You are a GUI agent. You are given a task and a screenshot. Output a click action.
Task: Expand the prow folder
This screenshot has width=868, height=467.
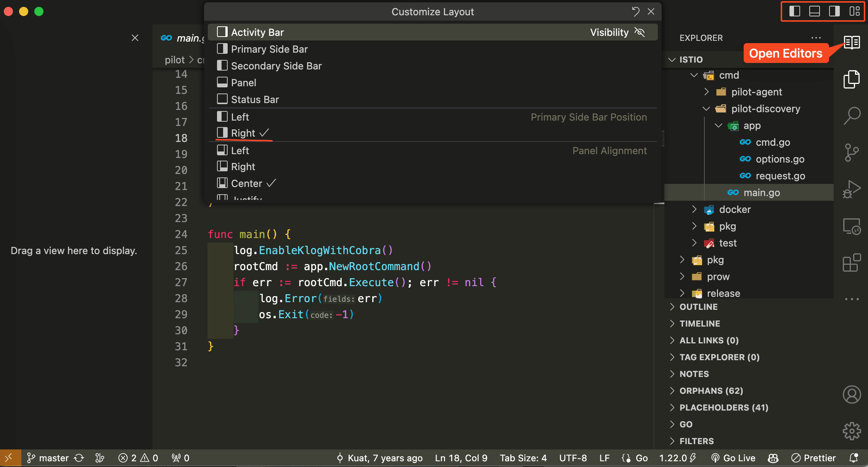coord(682,277)
